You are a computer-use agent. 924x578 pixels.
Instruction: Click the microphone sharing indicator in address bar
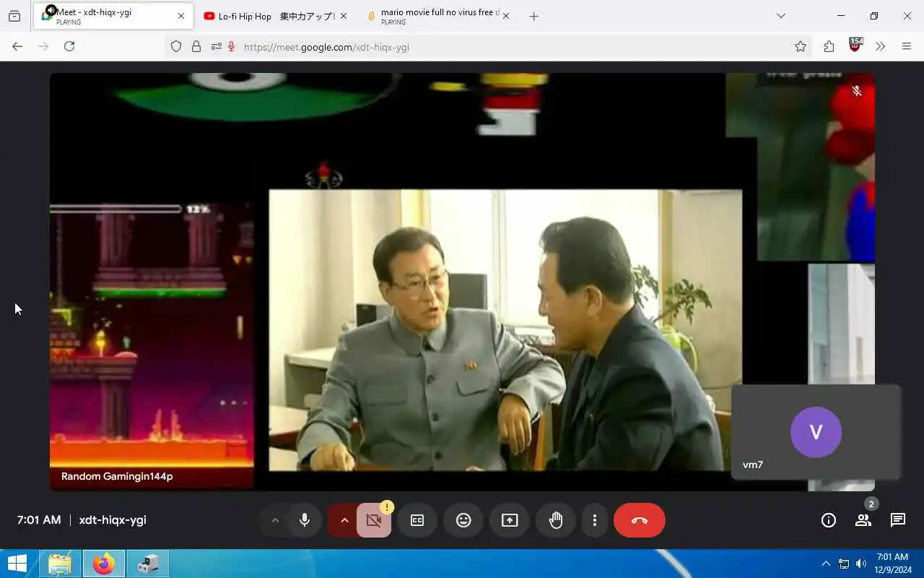point(231,46)
